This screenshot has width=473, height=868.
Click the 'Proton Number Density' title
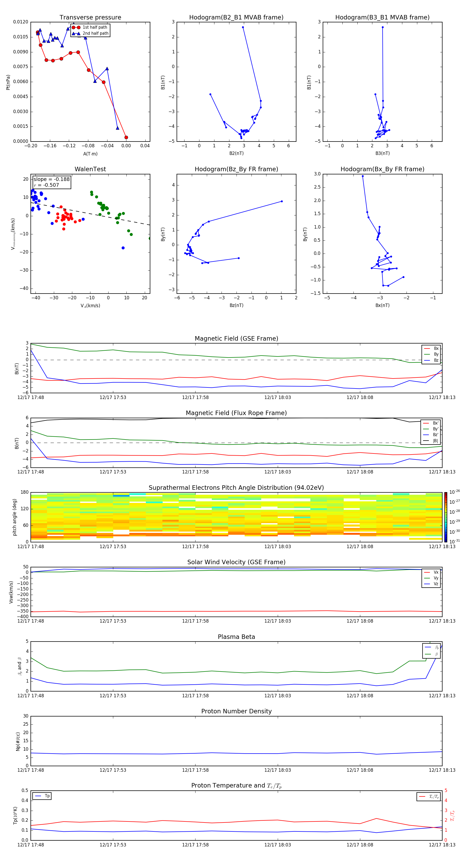coord(236,711)
